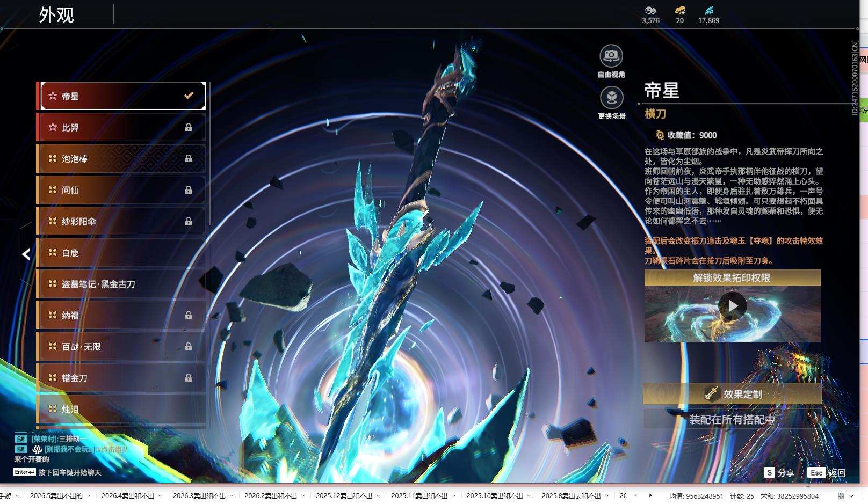
Task: Select the 白鹿 skin entry
Action: 122,252
